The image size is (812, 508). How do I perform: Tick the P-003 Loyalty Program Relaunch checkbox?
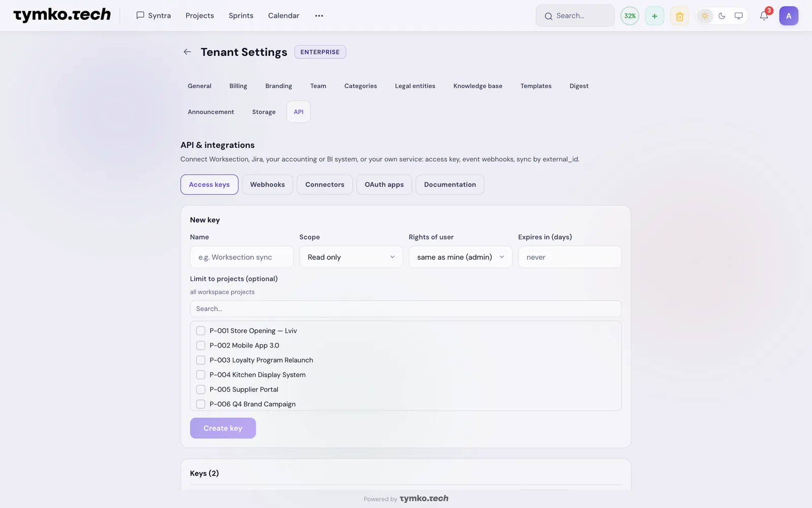[x=200, y=360]
